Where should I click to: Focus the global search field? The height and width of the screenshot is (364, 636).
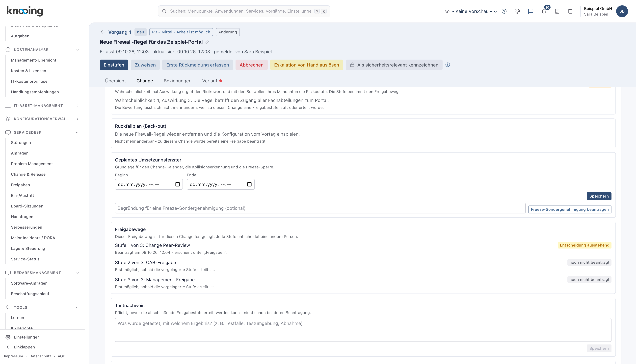244,11
